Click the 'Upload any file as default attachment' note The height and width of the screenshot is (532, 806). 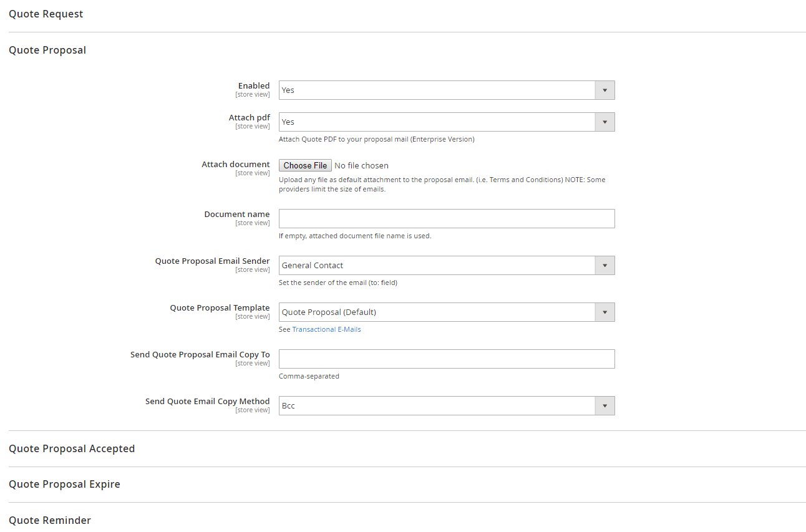(442, 184)
